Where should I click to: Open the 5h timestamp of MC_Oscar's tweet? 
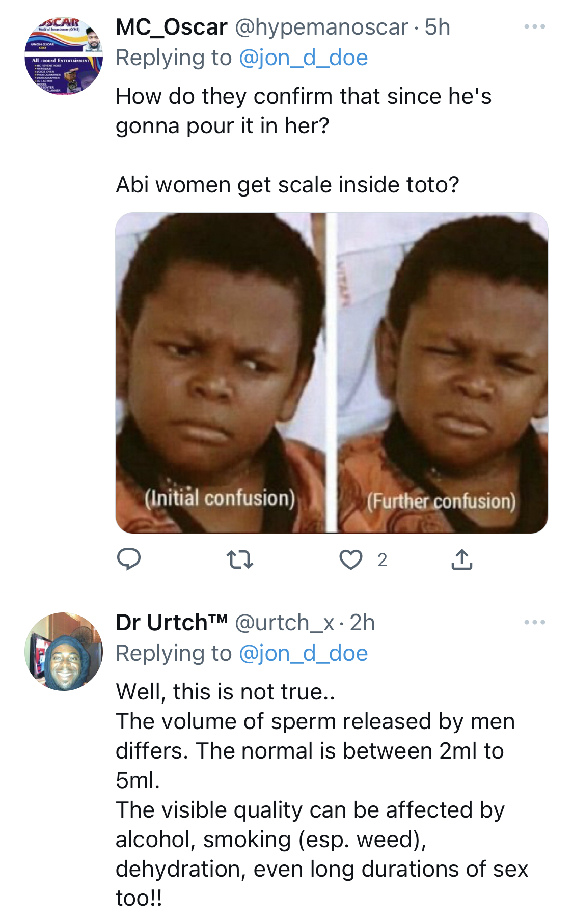[438, 27]
